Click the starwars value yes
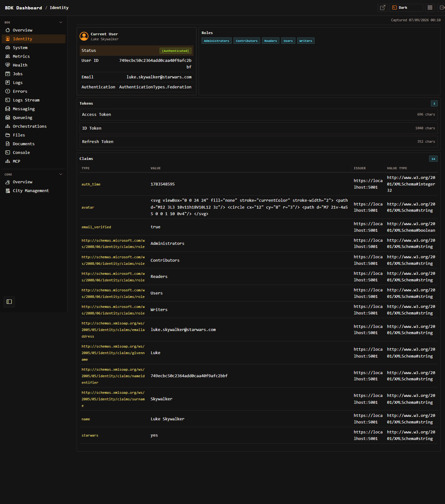 tap(154, 435)
